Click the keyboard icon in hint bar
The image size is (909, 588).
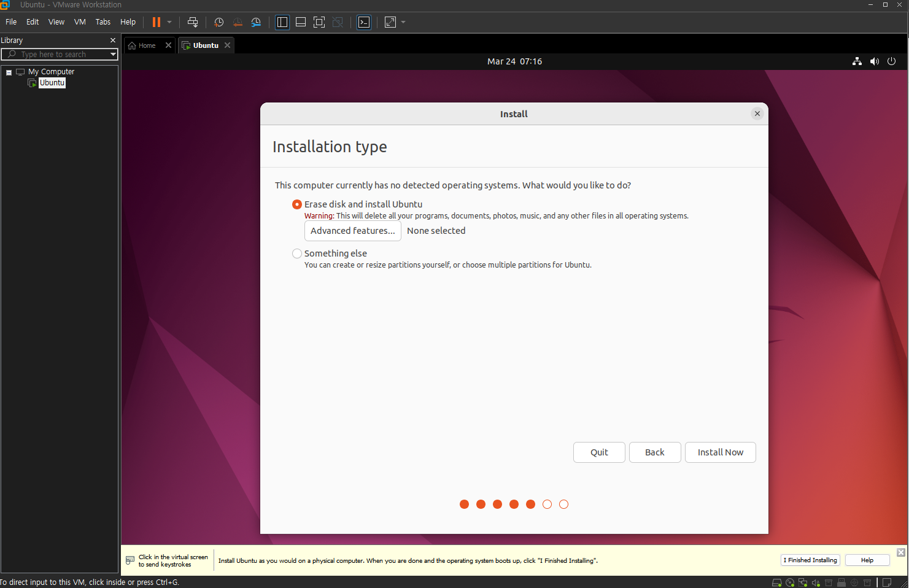pyautogui.click(x=130, y=560)
